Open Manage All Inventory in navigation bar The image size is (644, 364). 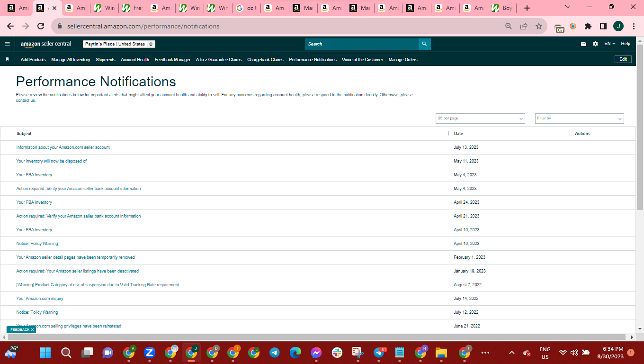(71, 60)
